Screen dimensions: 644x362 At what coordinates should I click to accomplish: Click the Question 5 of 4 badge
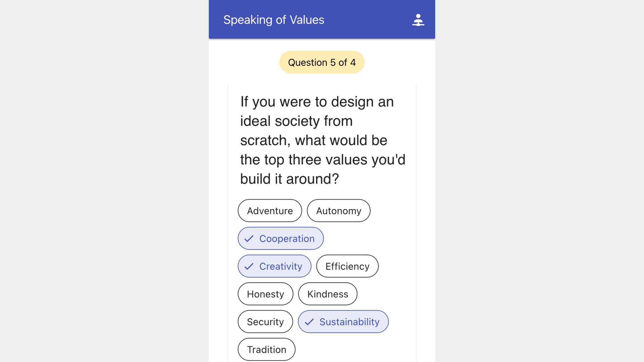(322, 62)
